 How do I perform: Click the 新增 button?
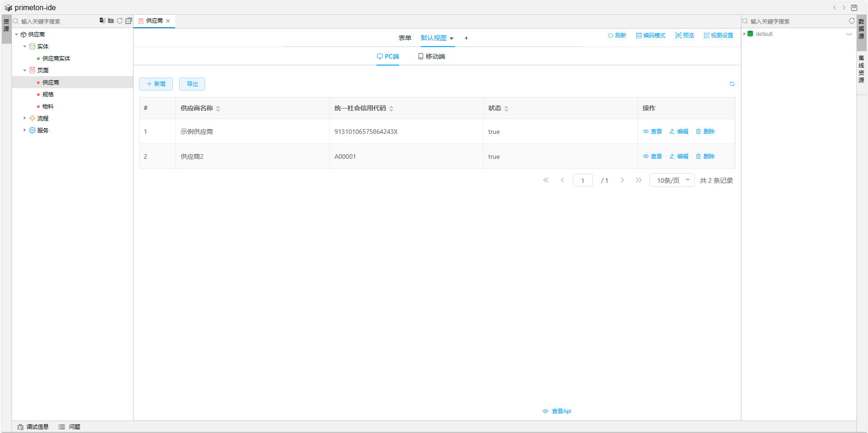[156, 84]
